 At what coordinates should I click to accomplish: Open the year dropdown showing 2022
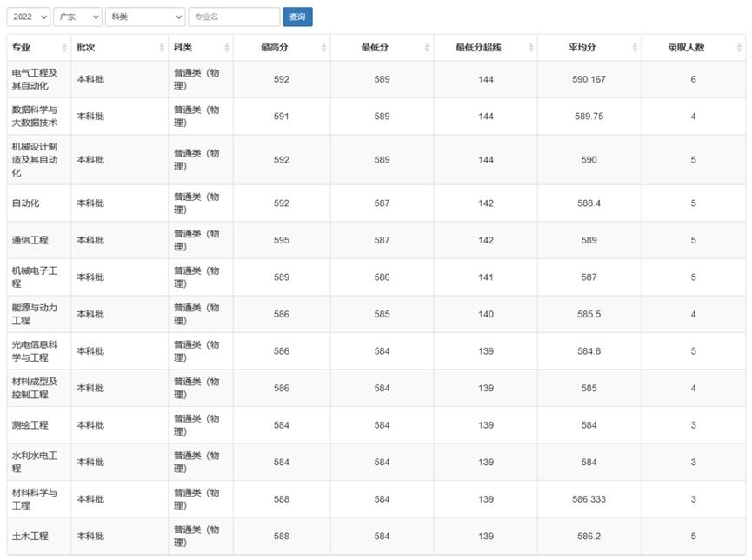27,16
